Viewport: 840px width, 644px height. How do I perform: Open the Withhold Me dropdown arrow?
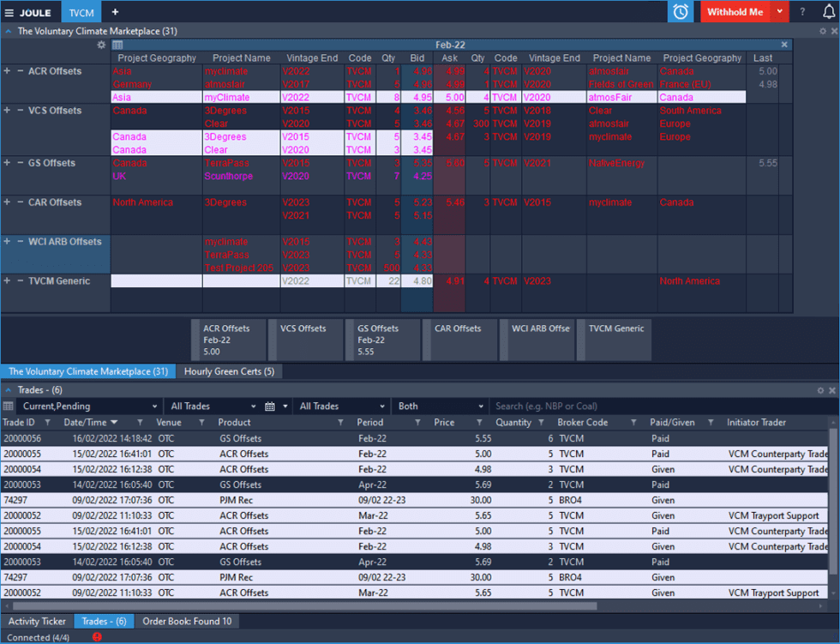778,12
